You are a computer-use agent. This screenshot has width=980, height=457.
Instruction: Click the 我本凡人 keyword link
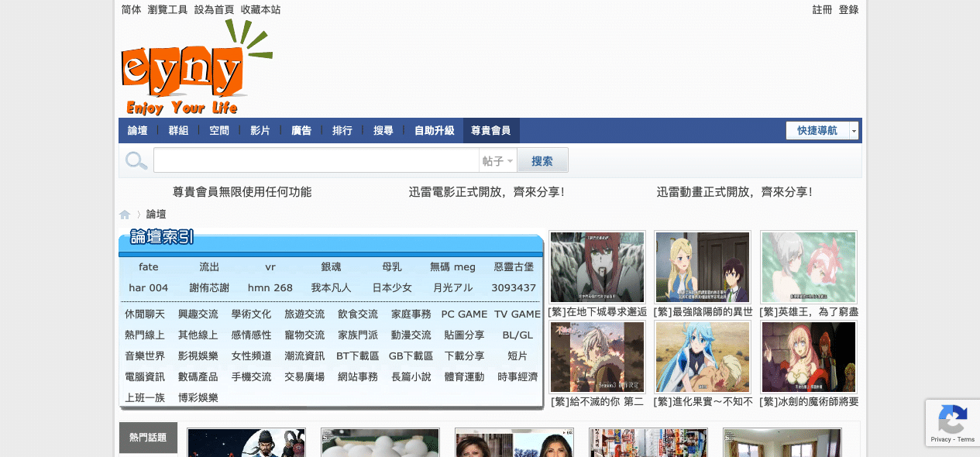click(331, 287)
